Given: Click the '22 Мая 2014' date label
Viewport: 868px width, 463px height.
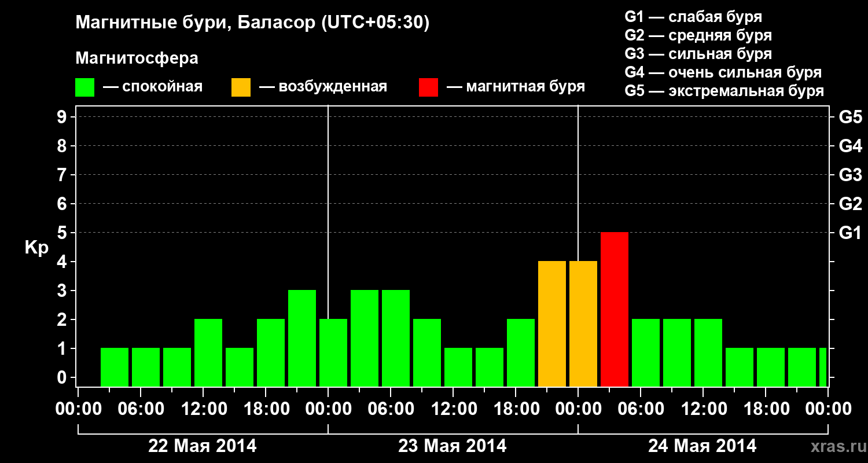Looking at the screenshot, I should coord(203,446).
